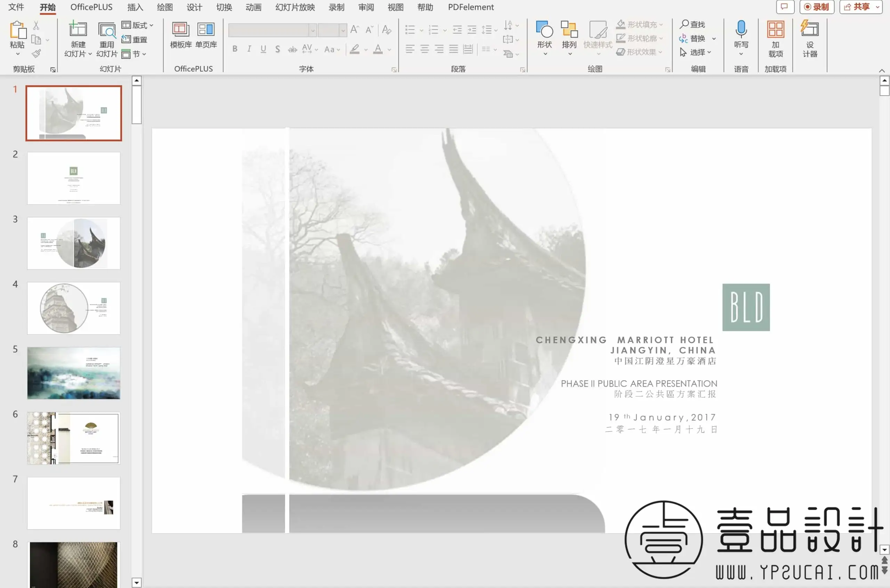The height and width of the screenshot is (588, 890).
Task: Click the Cut scissors icon
Action: pyautogui.click(x=36, y=25)
